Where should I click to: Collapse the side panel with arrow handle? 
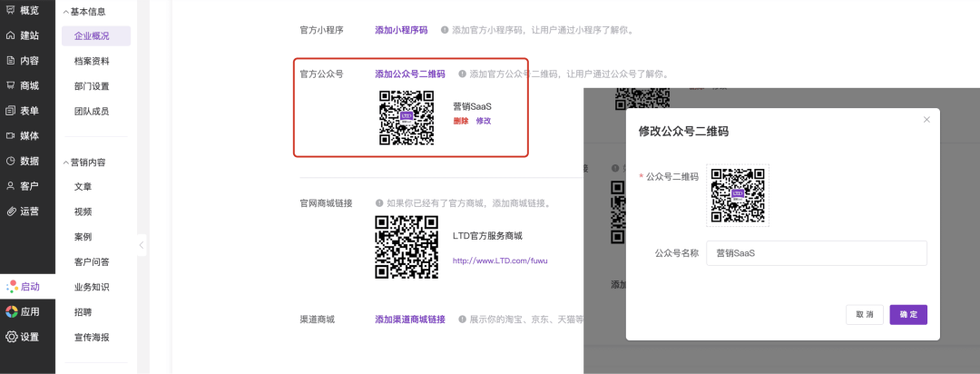click(x=142, y=246)
